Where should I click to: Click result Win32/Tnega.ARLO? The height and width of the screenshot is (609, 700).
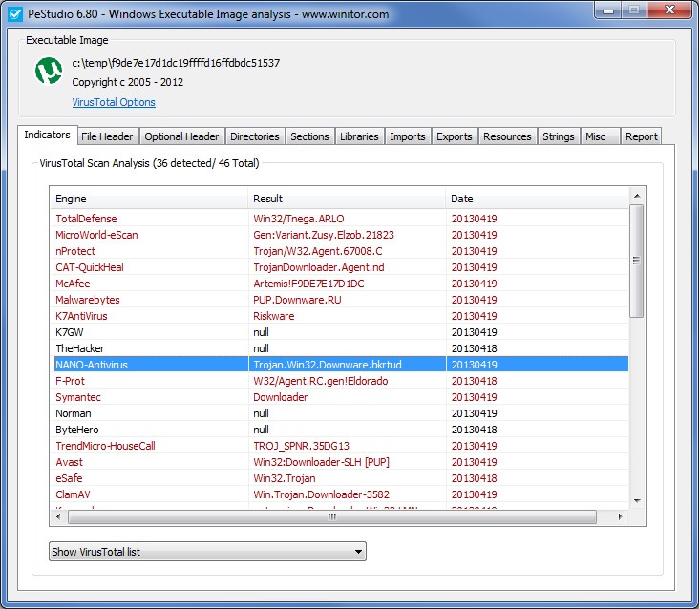(299, 219)
